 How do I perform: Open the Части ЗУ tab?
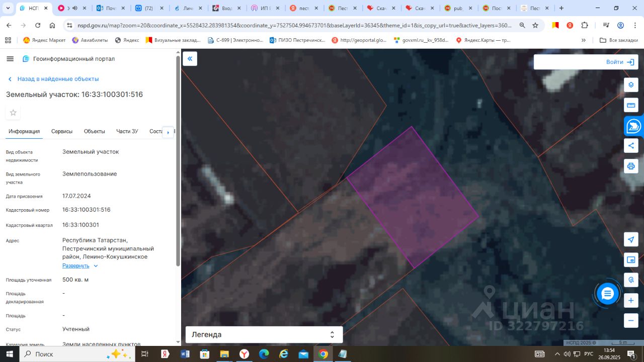(127, 131)
